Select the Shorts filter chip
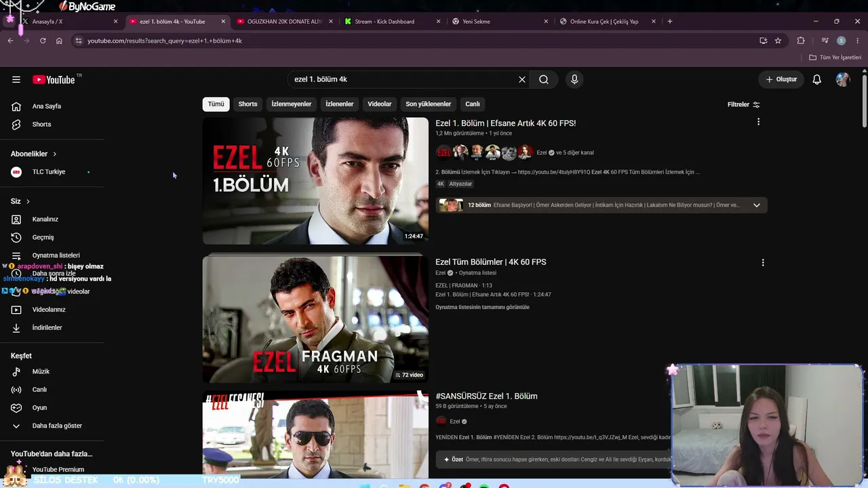This screenshot has width=868, height=488. (248, 104)
